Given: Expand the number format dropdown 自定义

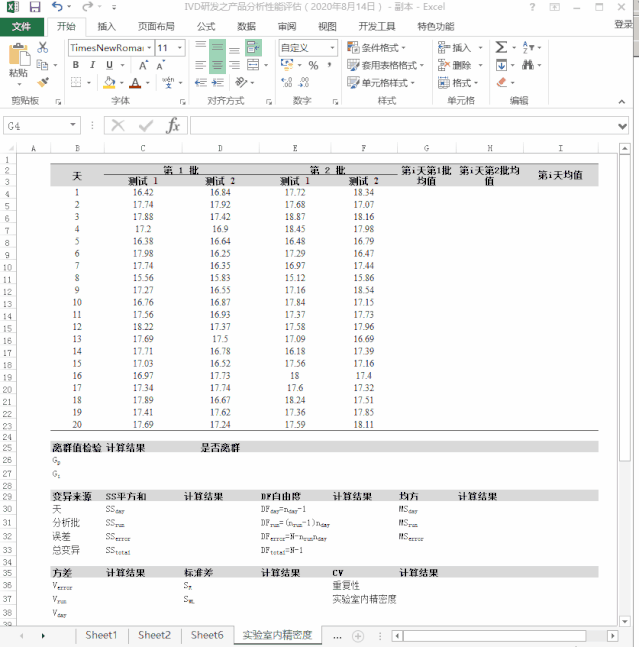Looking at the screenshot, I should click(x=331, y=48).
